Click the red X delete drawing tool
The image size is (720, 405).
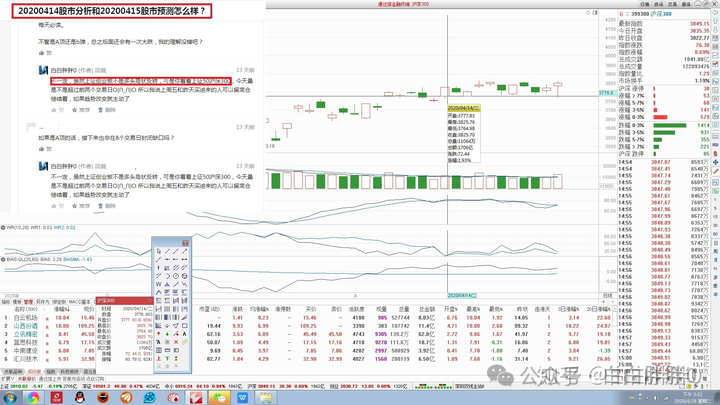point(176,342)
